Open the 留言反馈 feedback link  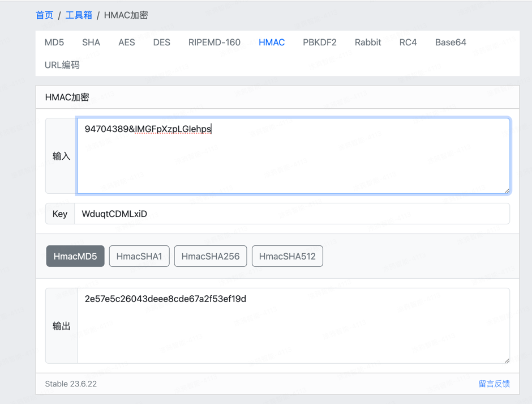[x=495, y=384]
